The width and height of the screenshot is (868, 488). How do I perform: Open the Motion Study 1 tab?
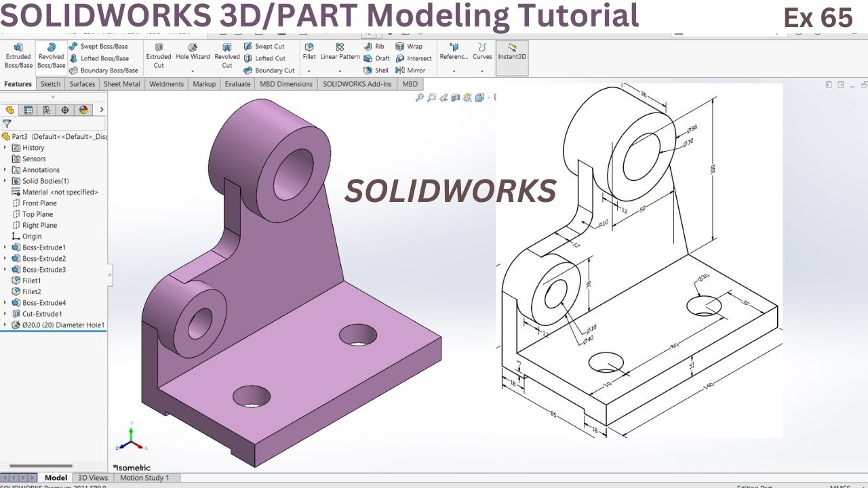144,478
